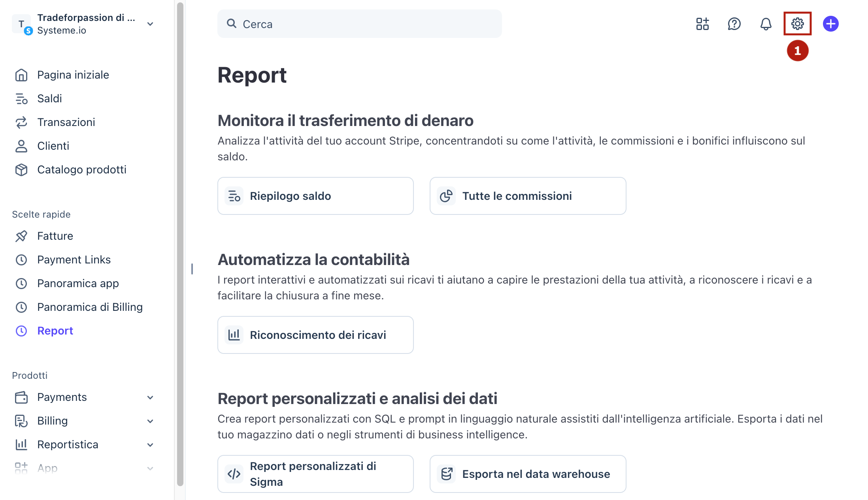
Task: Open the help question-mark icon
Action: pos(734,24)
